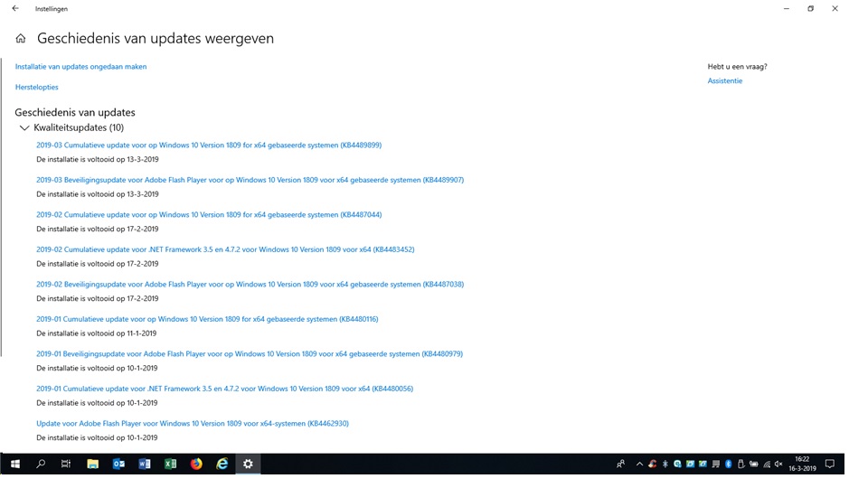Click the blue Bluetooth tray icon
Viewport: 868px width, 488px height.
(x=729, y=465)
